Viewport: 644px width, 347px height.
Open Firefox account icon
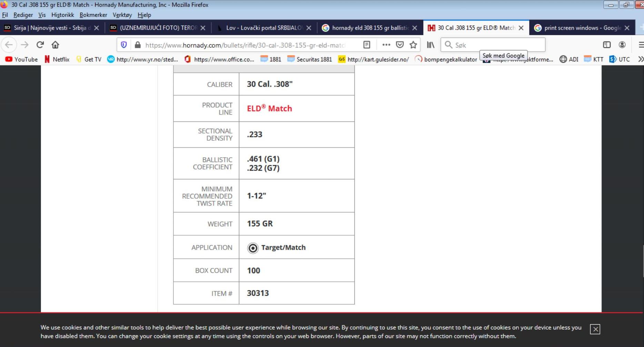(622, 45)
